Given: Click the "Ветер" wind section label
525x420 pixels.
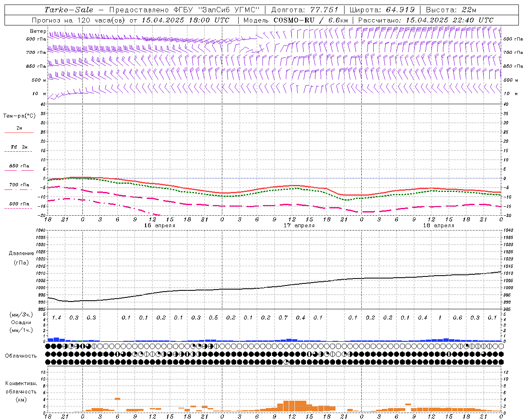Looking at the screenshot, I should [x=38, y=31].
